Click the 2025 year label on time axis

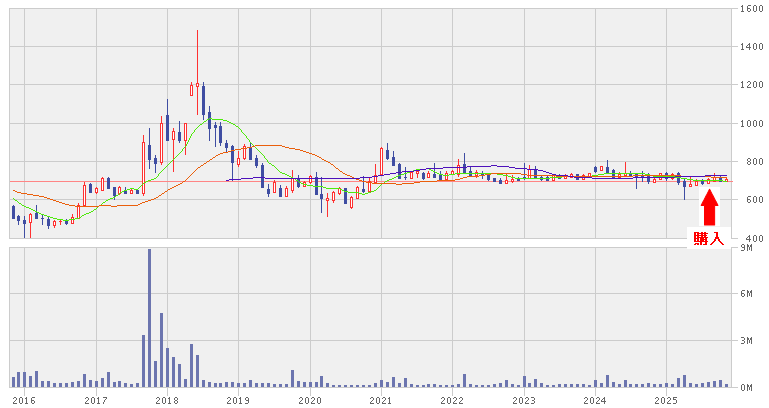[666, 400]
